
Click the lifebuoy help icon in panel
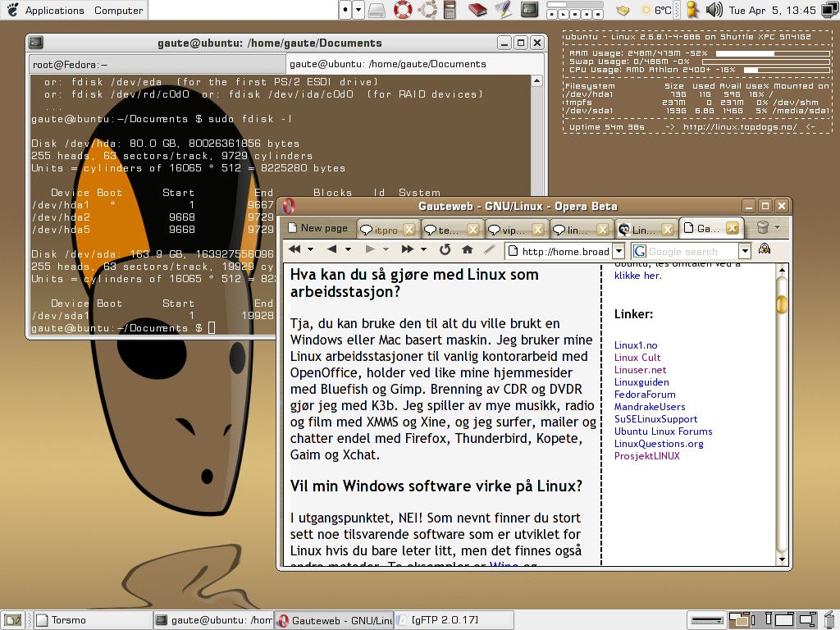[x=403, y=10]
